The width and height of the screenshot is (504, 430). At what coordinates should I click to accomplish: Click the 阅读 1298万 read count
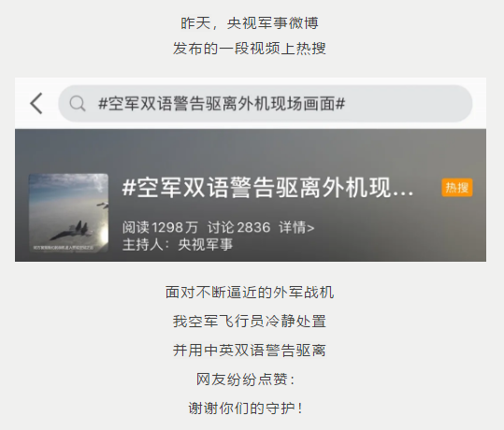tap(160, 227)
